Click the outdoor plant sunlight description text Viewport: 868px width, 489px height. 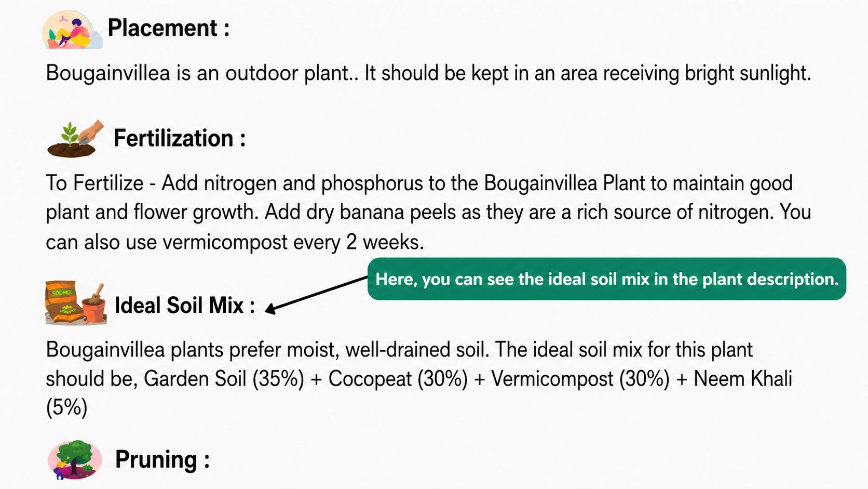(428, 73)
